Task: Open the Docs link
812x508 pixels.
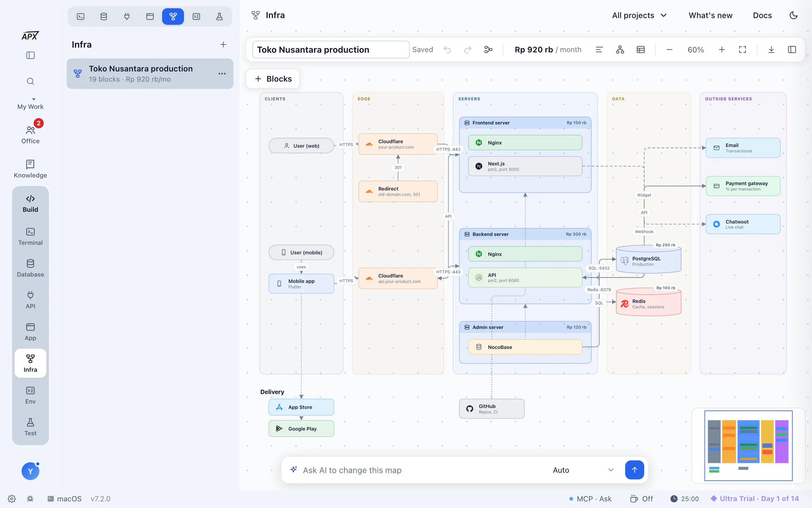Action: 762,16
